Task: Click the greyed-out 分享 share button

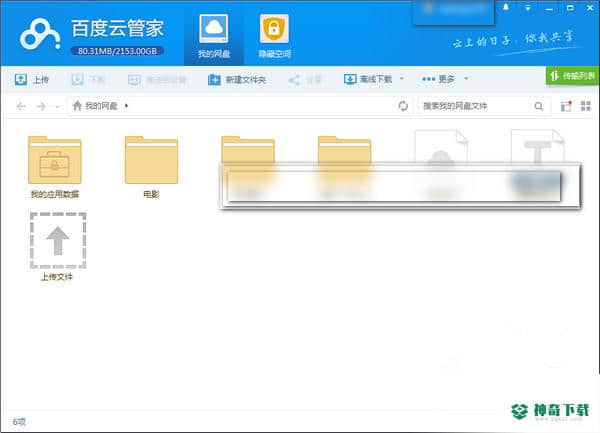Action: pyautogui.click(x=305, y=80)
